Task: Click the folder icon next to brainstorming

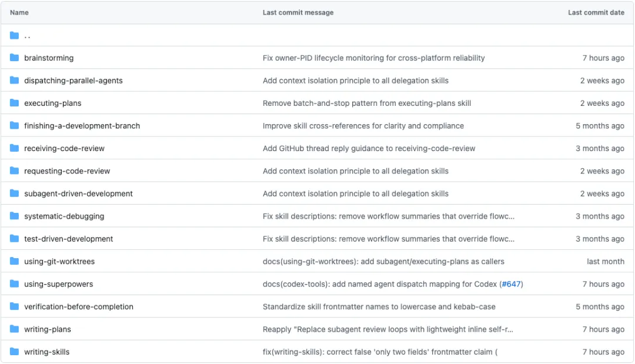Action: point(15,58)
